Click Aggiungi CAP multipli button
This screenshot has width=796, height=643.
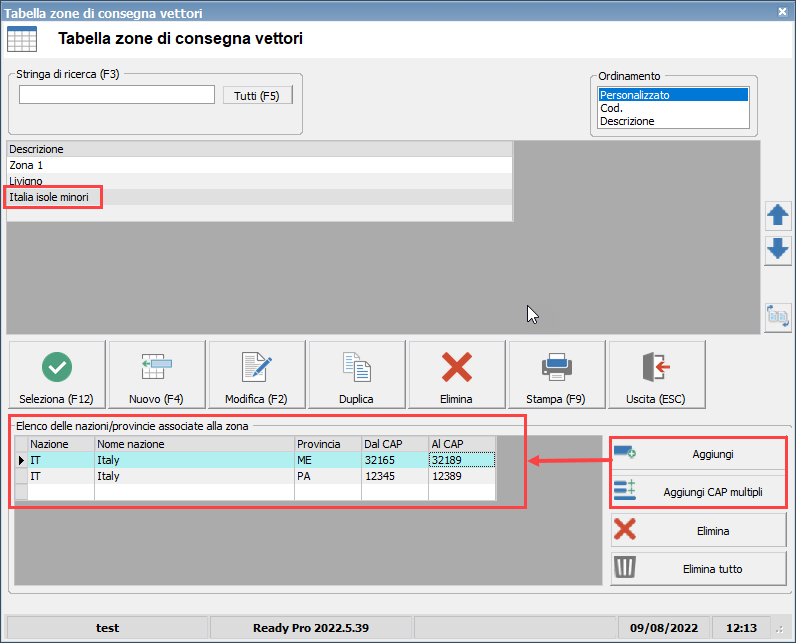click(x=699, y=492)
